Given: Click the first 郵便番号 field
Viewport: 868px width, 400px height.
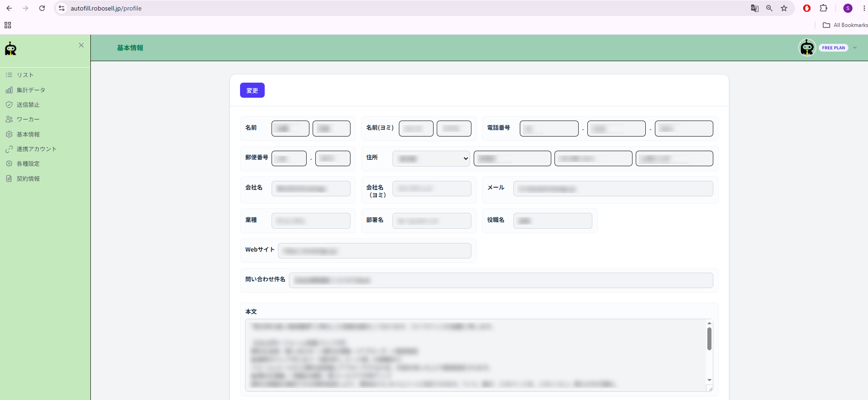Looking at the screenshot, I should click(x=289, y=158).
